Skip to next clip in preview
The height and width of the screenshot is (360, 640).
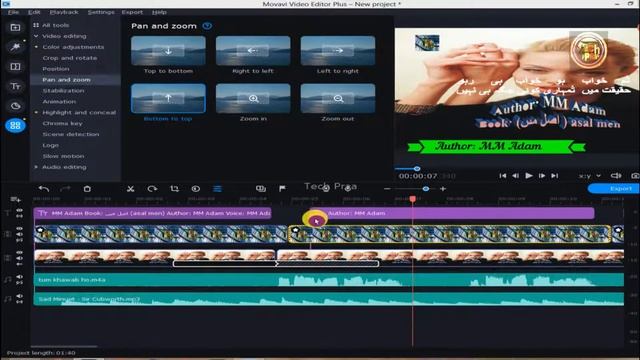pos(555,176)
